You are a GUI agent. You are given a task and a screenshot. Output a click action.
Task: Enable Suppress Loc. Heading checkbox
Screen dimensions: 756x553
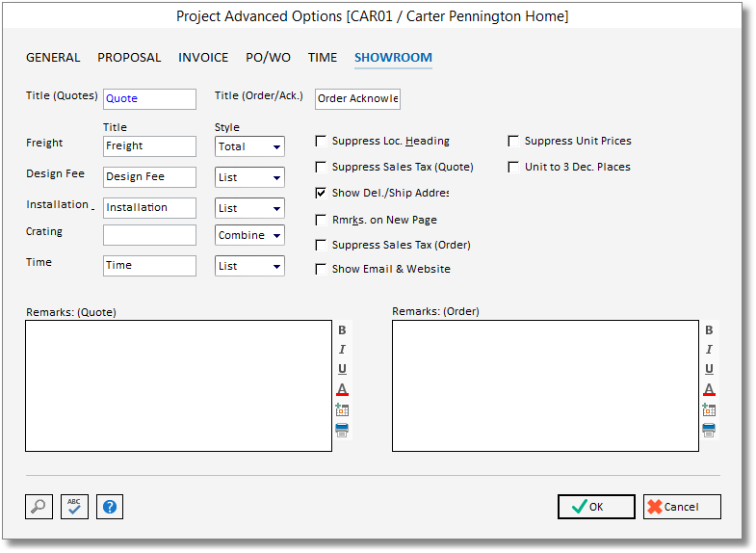tap(321, 142)
